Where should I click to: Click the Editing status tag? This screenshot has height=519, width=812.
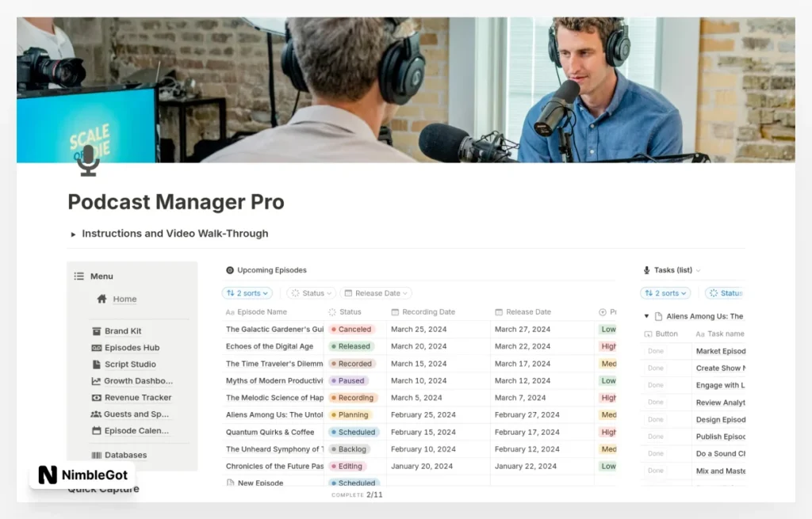click(347, 466)
